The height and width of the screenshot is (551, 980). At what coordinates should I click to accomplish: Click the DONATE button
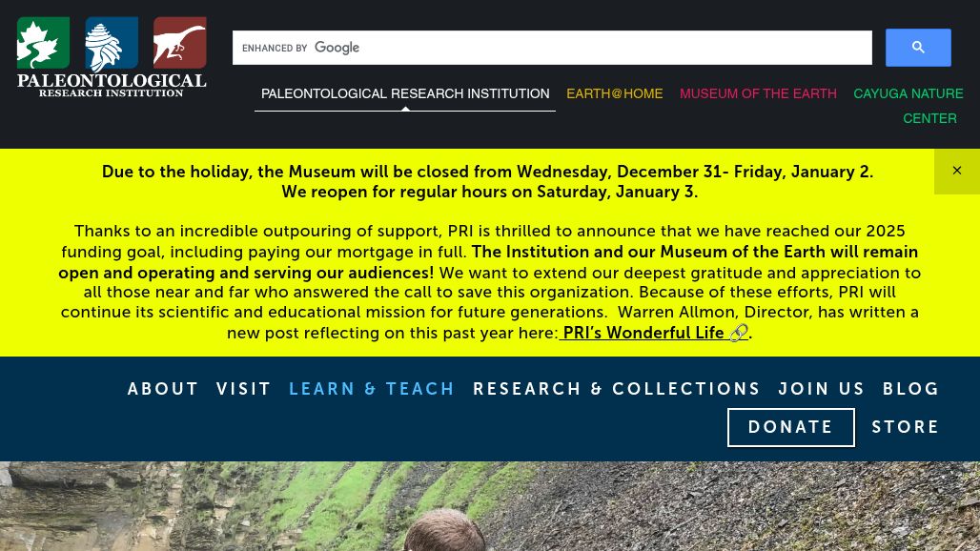coord(790,427)
